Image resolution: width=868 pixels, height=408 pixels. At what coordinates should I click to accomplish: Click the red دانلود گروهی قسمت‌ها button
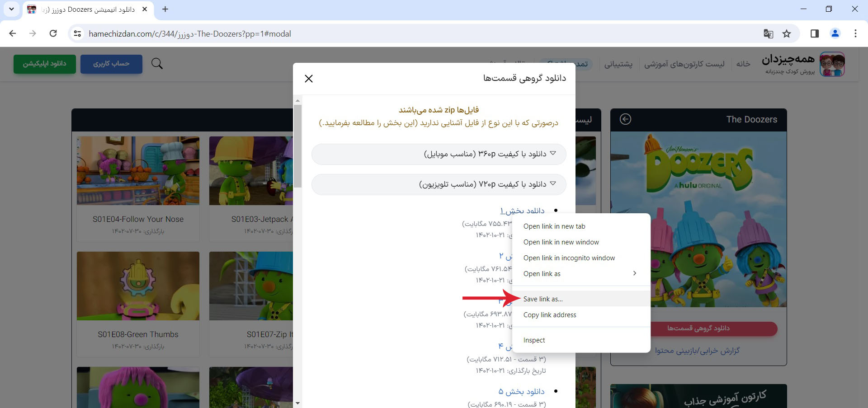pyautogui.click(x=698, y=328)
